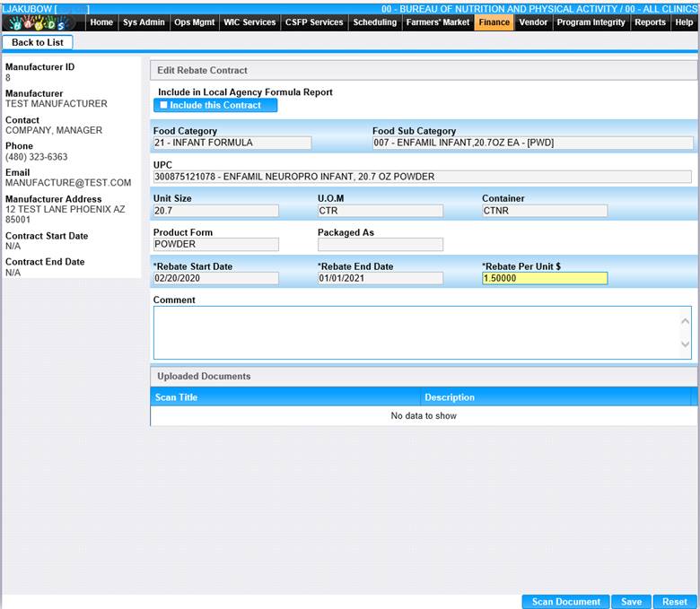
Task: Click the Edit Rebate Contract panel header
Action: tap(424, 71)
